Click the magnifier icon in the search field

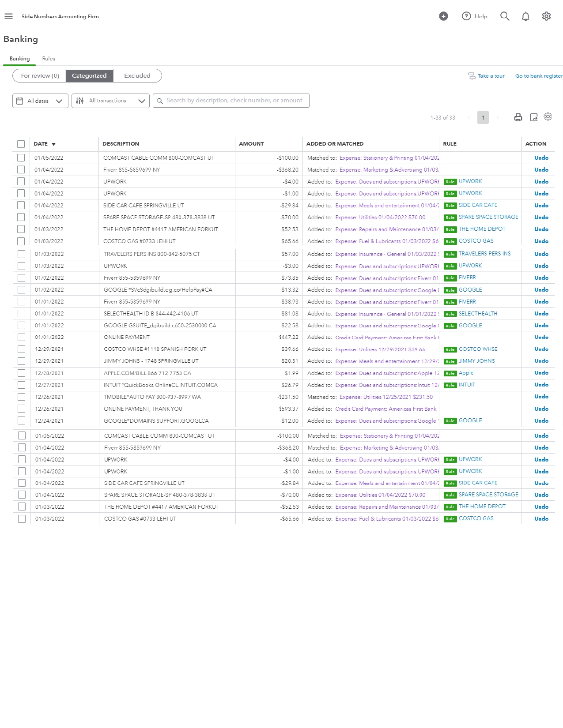(x=160, y=101)
